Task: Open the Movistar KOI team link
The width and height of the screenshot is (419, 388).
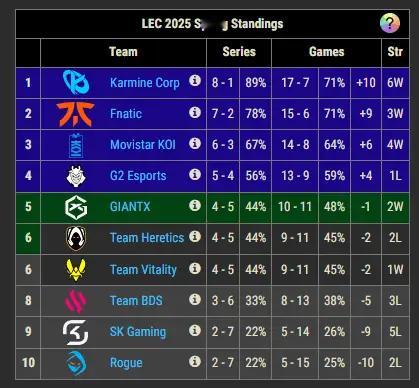Action: [143, 145]
